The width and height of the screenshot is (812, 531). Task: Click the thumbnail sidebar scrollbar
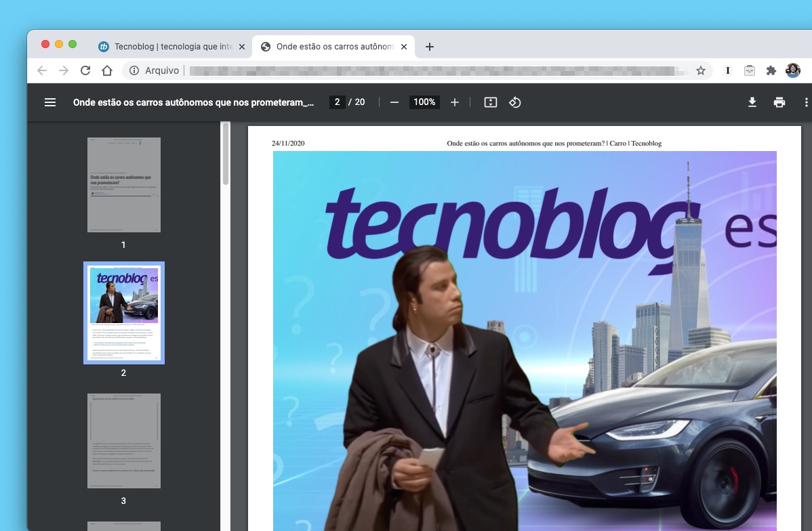(226, 154)
